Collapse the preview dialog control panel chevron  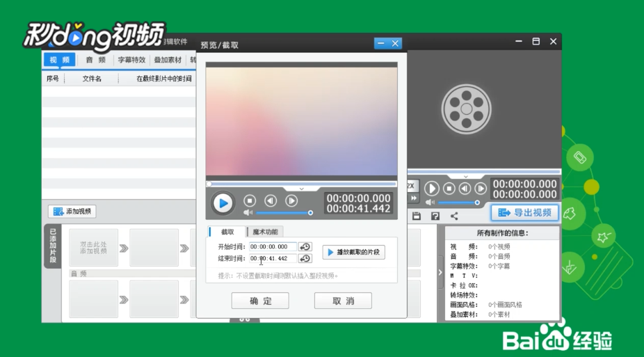click(x=301, y=189)
